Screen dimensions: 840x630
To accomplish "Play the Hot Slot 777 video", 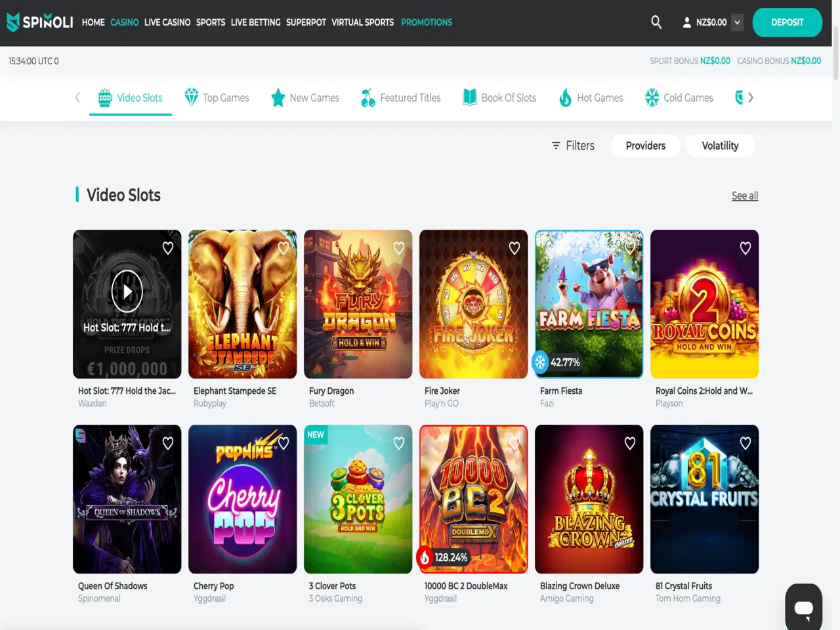I will (x=127, y=291).
